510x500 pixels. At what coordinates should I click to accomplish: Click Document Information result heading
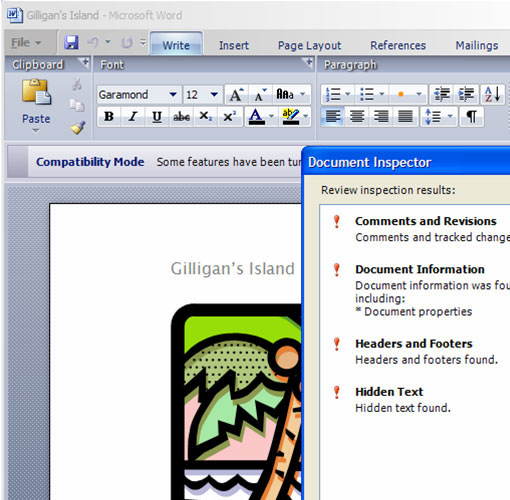[x=420, y=269]
